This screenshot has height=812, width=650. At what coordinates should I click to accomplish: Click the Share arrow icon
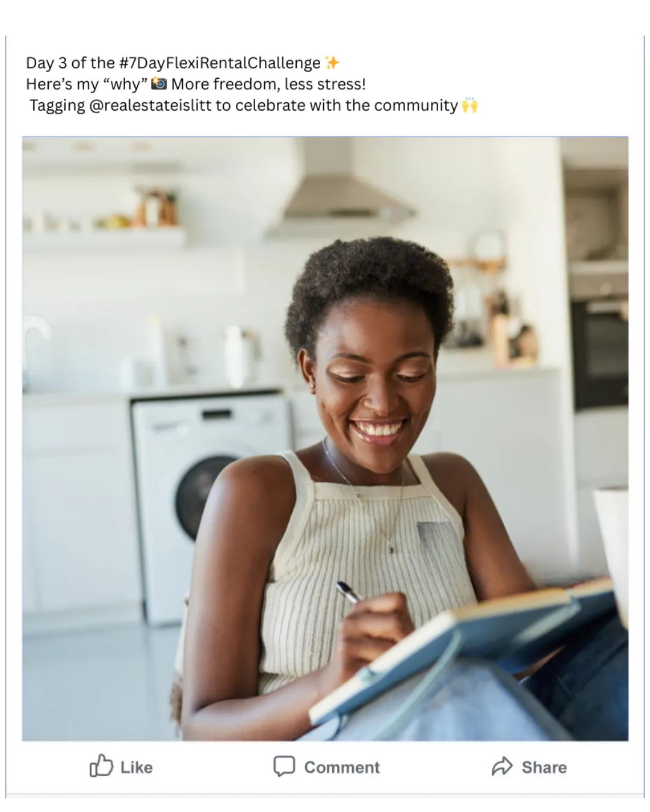point(502,766)
